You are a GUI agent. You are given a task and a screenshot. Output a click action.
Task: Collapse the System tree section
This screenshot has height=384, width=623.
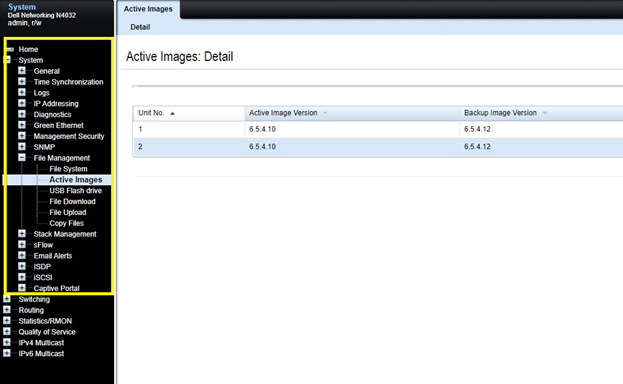pos(8,60)
